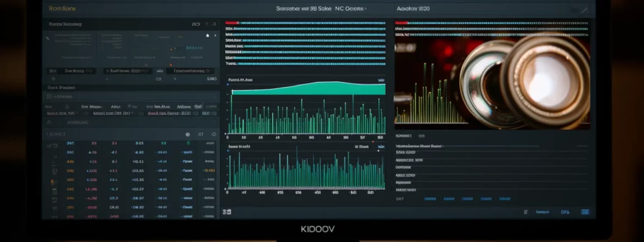Click the blue square icon in bottom-right footer
The image size is (644, 242).
[x=586, y=212]
